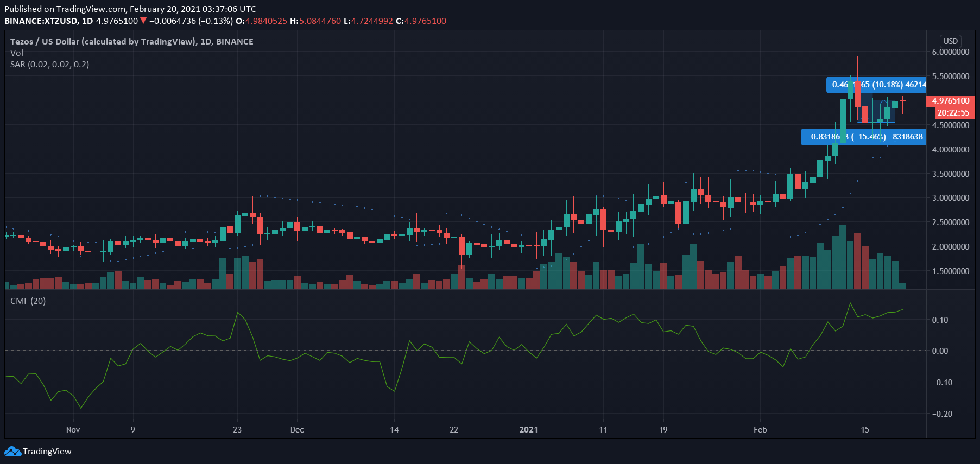980x464 pixels.
Task: Click the 1.5000000 price axis label
Action: [x=951, y=271]
